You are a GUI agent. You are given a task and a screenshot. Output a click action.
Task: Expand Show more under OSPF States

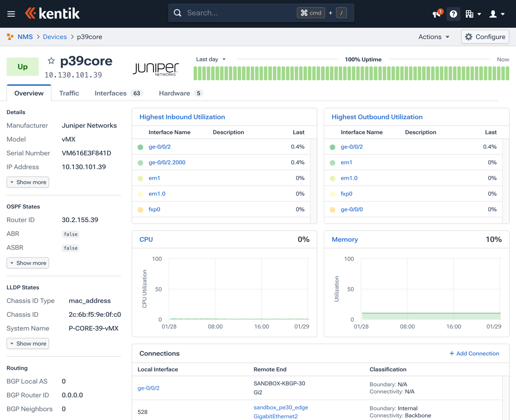(28, 263)
